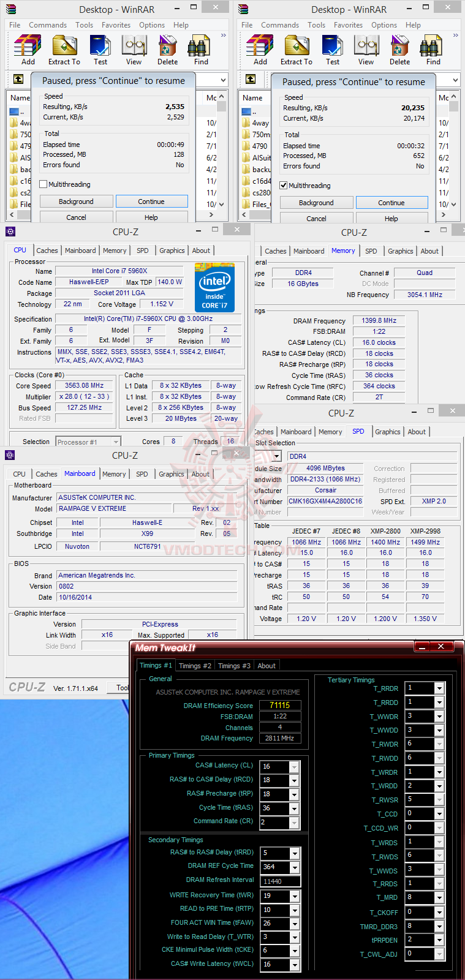
Task: Open the Graphics tab in CPU-Z Memory window
Action: (x=400, y=251)
